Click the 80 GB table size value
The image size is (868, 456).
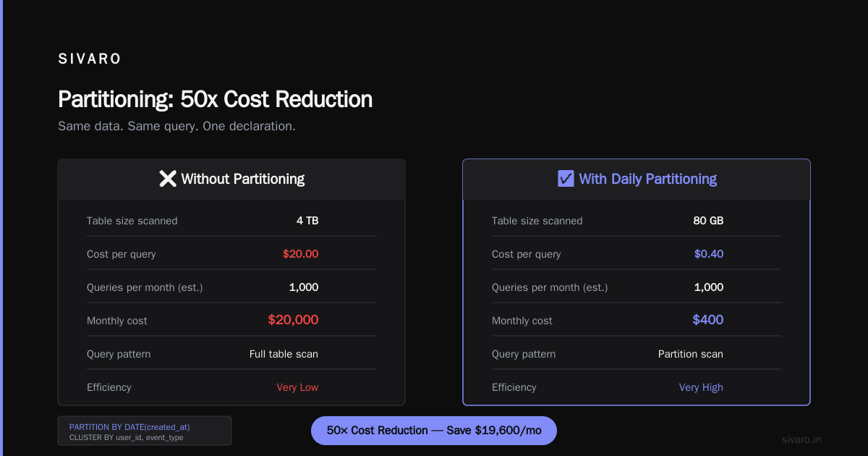(x=708, y=221)
